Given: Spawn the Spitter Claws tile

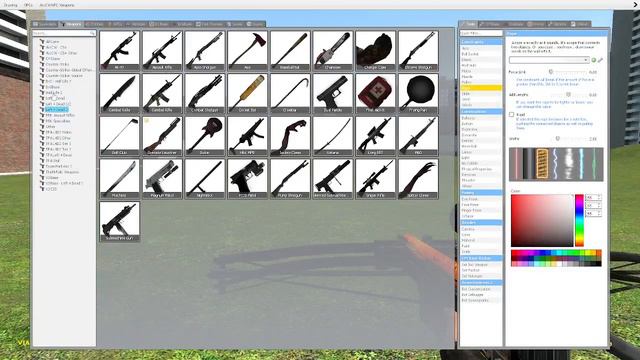Looking at the screenshot, I should [x=418, y=178].
